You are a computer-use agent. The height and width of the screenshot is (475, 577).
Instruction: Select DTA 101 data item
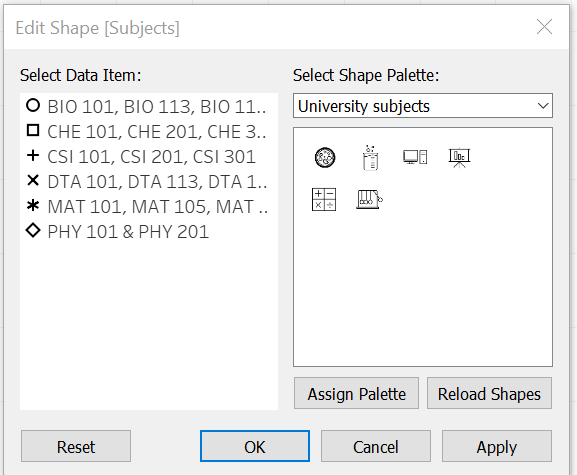[x=146, y=182]
